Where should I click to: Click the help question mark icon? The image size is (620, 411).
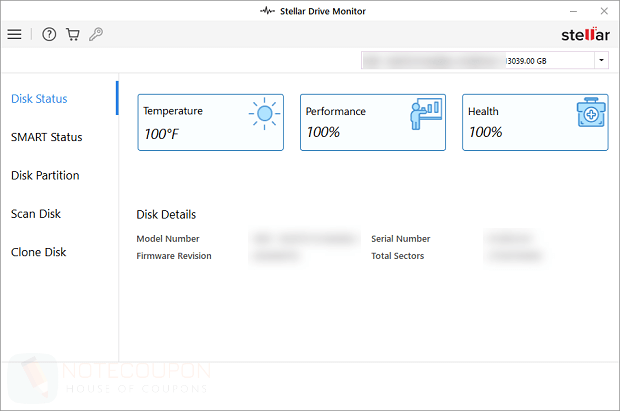[x=50, y=34]
